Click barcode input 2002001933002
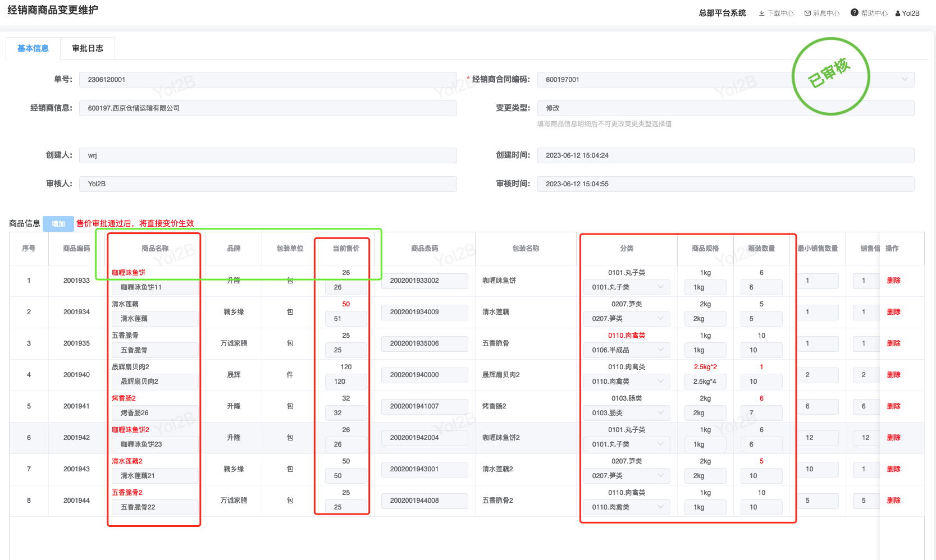The width and height of the screenshot is (936, 560). click(424, 281)
